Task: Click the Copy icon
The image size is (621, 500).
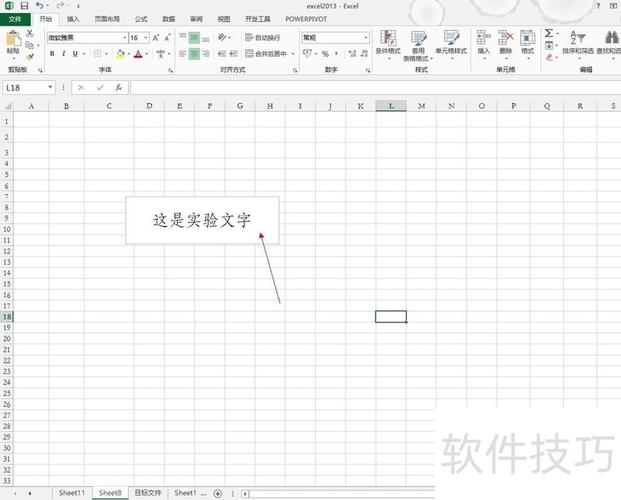Action: (30, 45)
